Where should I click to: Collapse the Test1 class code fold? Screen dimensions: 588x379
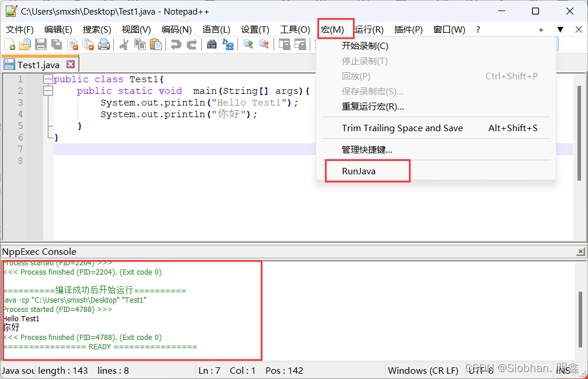point(48,79)
